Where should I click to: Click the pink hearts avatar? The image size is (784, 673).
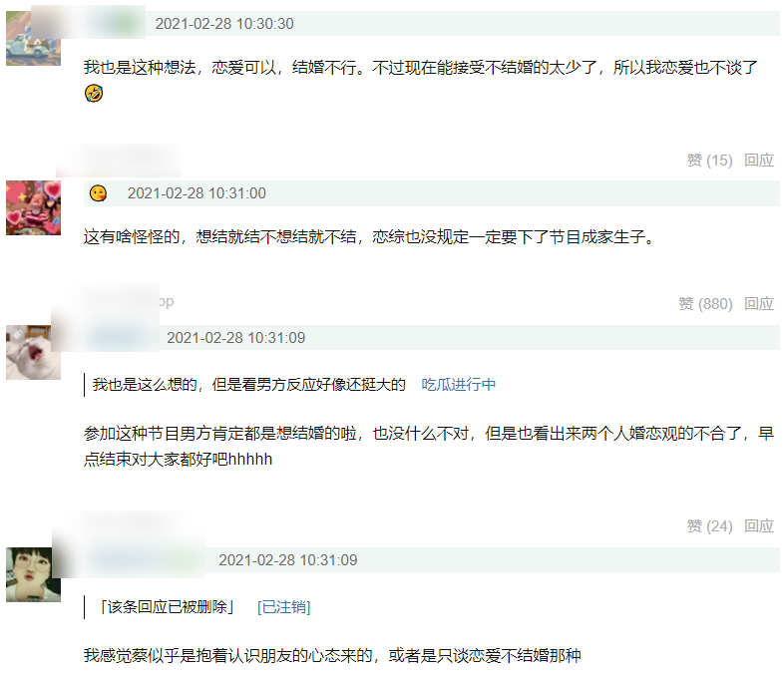(33, 207)
